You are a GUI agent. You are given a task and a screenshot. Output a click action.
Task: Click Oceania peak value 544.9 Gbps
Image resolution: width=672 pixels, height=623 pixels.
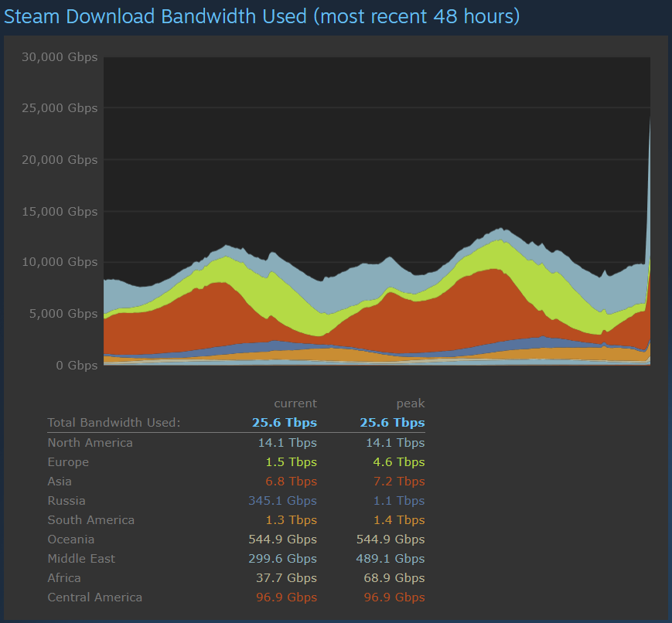(391, 539)
